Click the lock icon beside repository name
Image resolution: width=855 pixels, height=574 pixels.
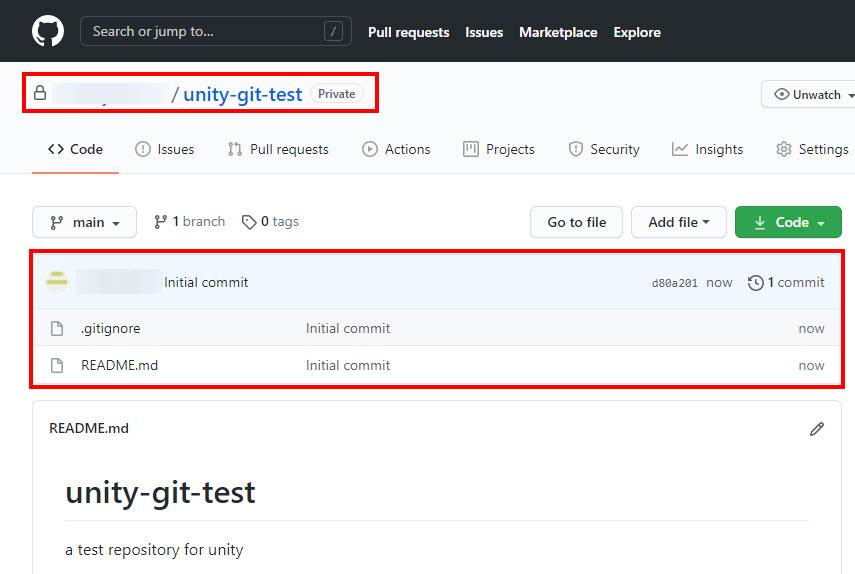(x=40, y=93)
